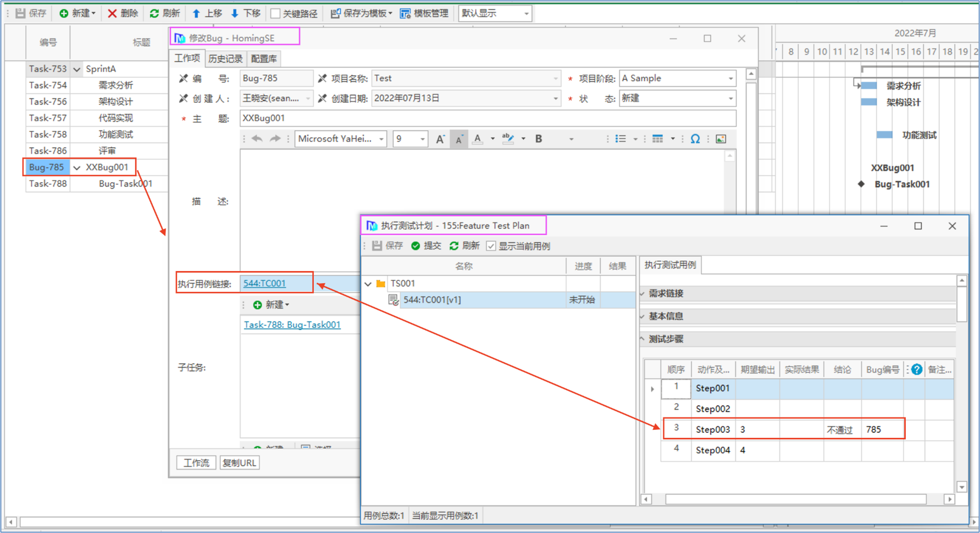Switch to the Work Item (工作项) tab
980x533 pixels.
click(x=187, y=58)
